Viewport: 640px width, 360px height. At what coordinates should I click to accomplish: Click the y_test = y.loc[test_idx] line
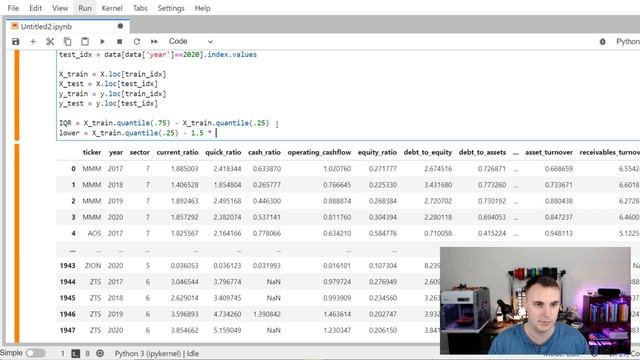coord(108,104)
